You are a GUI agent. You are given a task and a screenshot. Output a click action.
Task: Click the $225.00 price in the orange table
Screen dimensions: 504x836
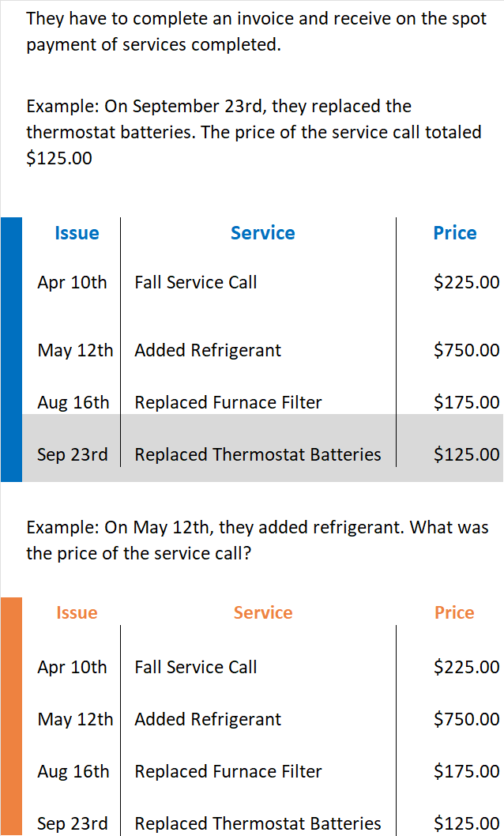click(x=466, y=667)
